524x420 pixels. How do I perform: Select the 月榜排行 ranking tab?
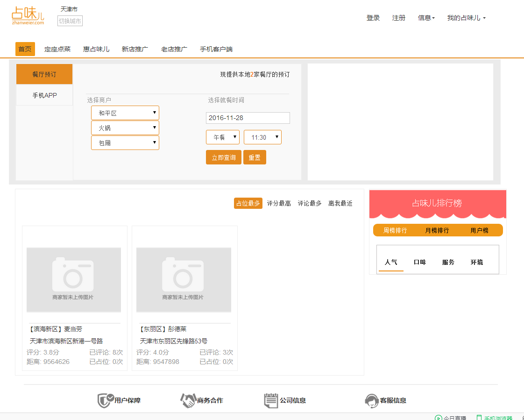pos(437,230)
